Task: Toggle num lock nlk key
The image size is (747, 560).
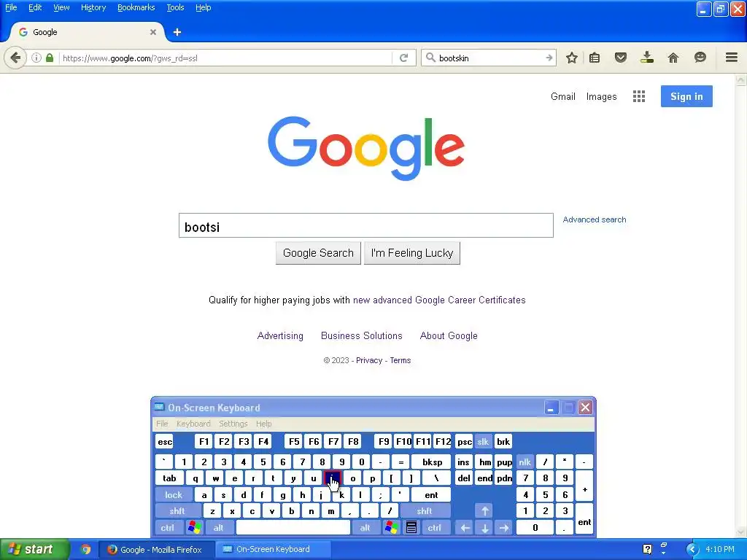Action: tap(525, 462)
